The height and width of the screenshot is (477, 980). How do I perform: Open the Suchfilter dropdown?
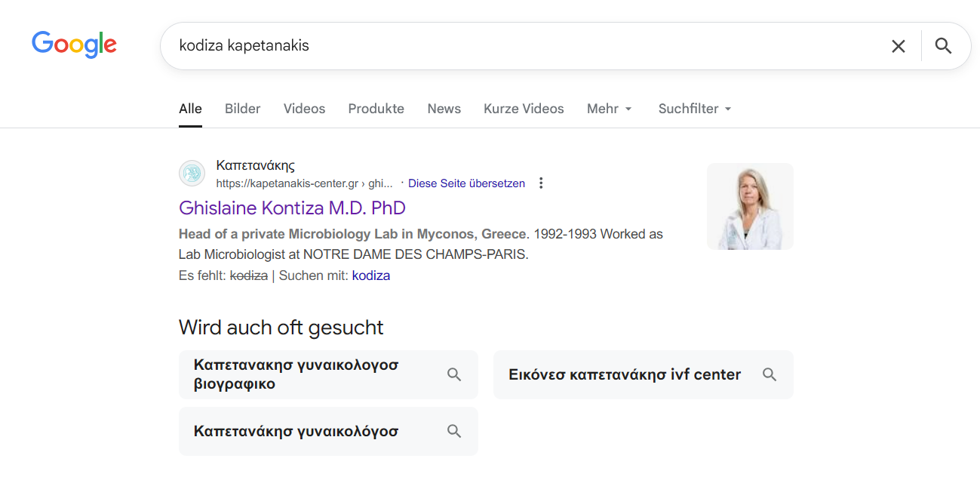click(x=695, y=109)
